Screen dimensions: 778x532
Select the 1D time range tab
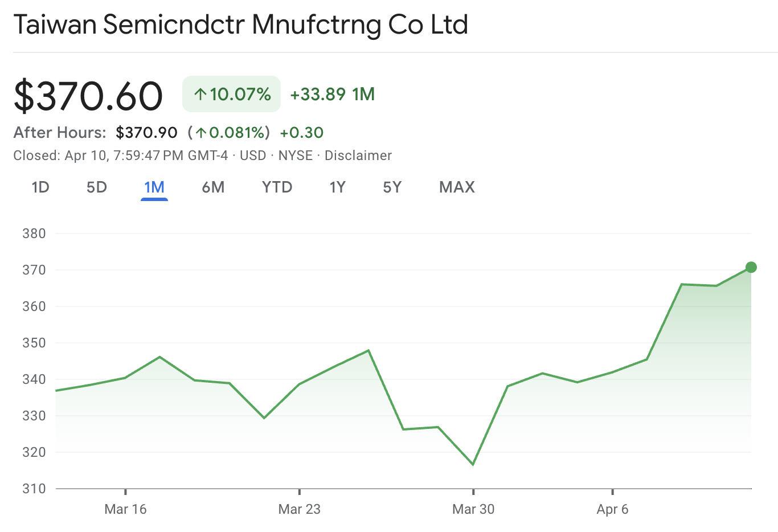[40, 187]
